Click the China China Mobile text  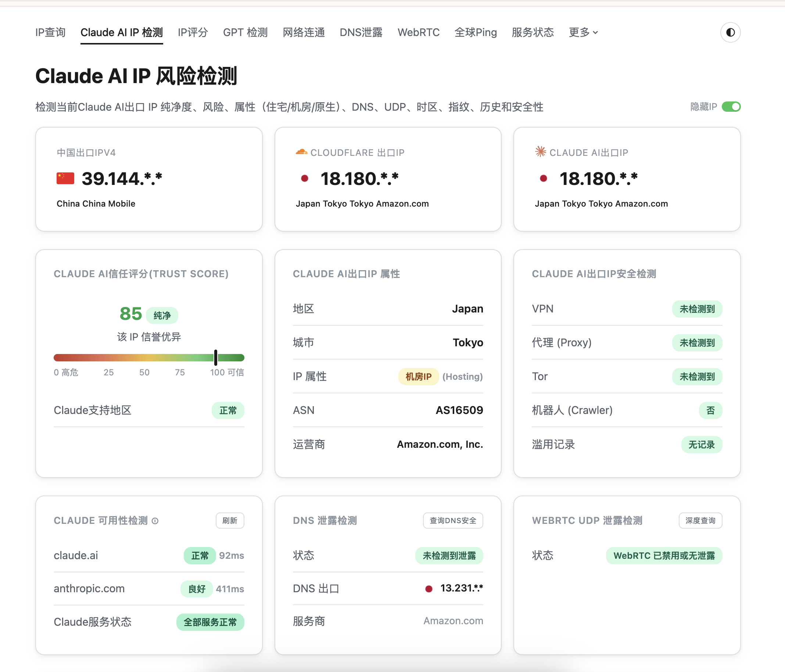(96, 204)
